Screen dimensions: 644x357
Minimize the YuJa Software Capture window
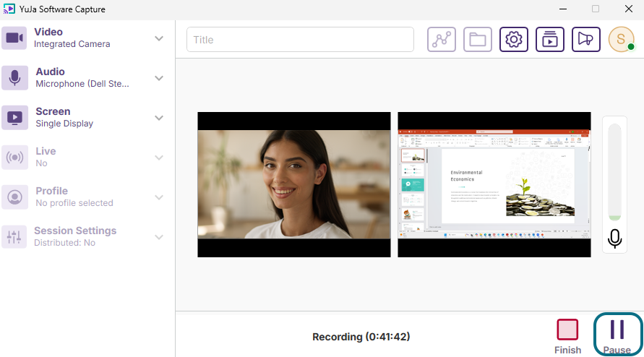[x=563, y=9]
